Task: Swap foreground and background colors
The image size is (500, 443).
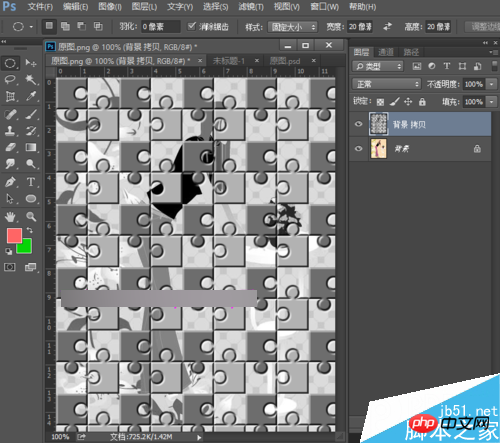Action: [x=30, y=230]
